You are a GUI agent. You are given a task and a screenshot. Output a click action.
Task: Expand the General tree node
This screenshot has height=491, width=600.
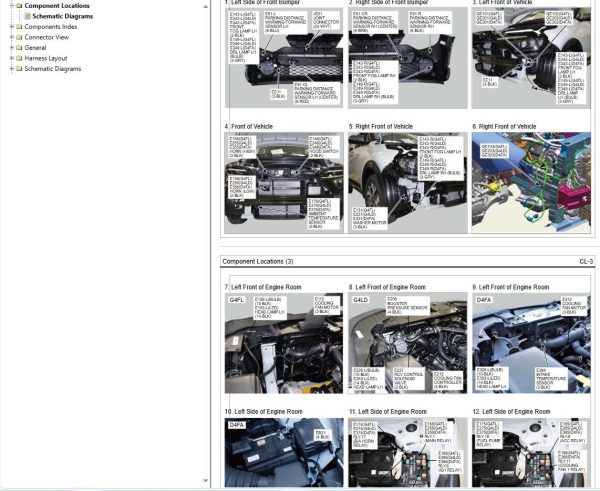pyautogui.click(x=12, y=48)
